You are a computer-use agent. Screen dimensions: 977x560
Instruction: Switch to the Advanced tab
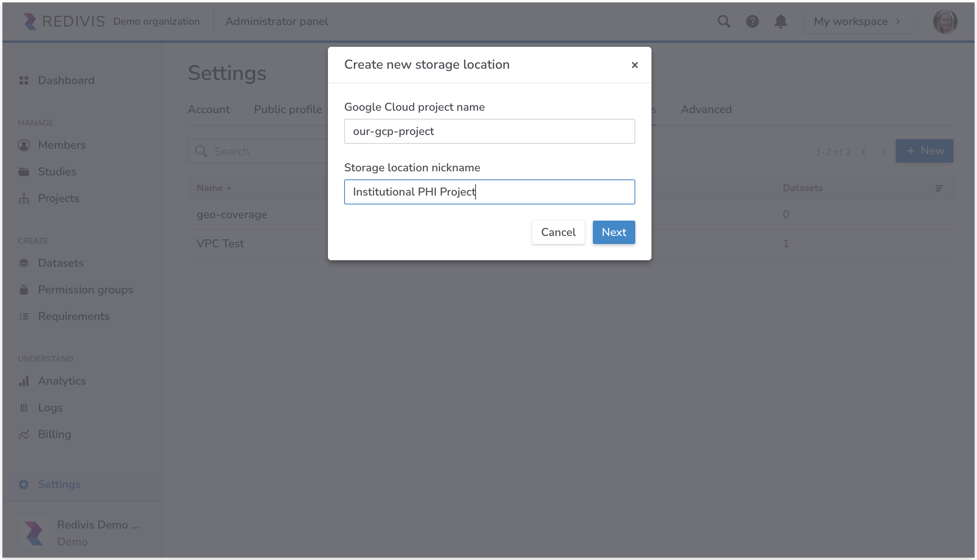coord(706,109)
